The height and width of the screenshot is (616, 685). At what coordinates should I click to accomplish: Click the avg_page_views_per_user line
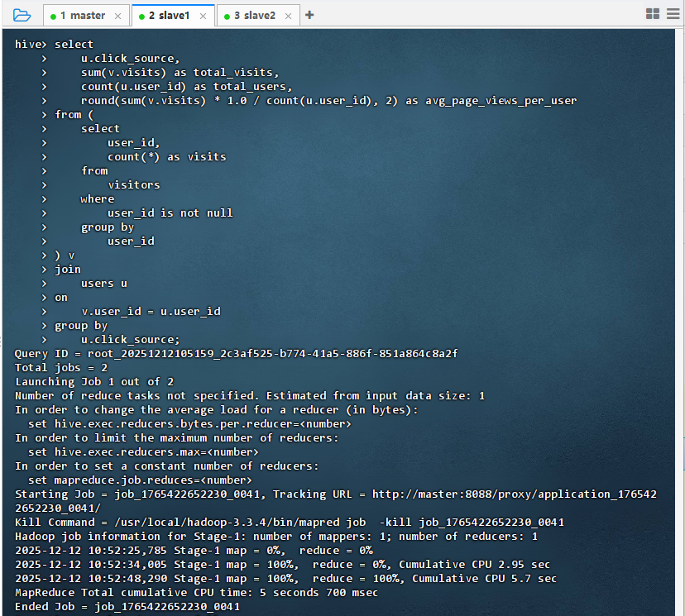[x=329, y=100]
